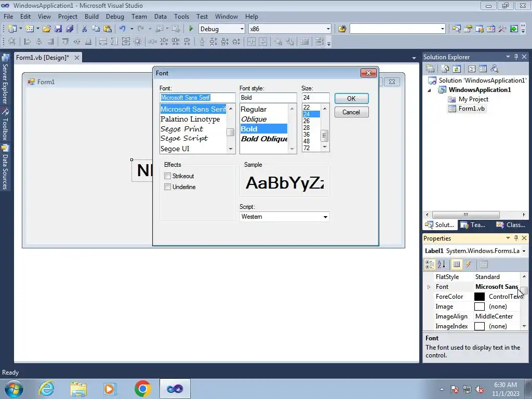Click the Save floppy disk icon

(x=58, y=29)
